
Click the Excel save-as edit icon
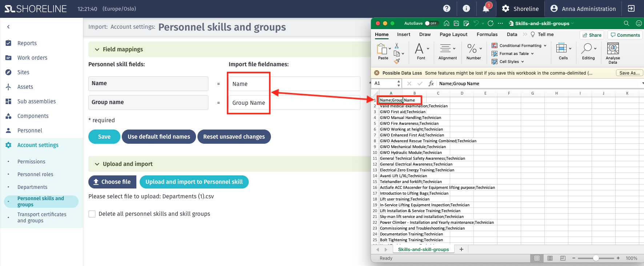click(466, 23)
